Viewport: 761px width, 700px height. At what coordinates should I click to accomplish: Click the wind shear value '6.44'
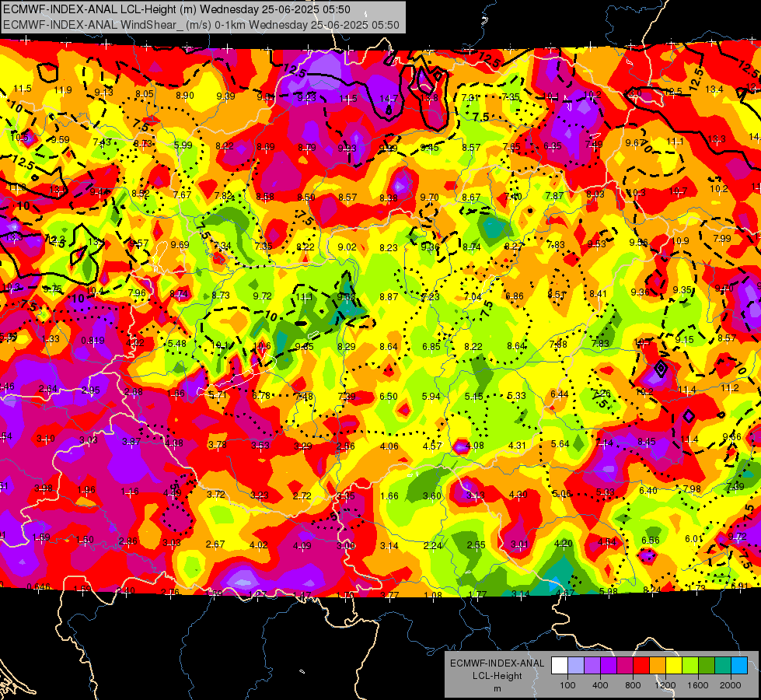point(559,394)
